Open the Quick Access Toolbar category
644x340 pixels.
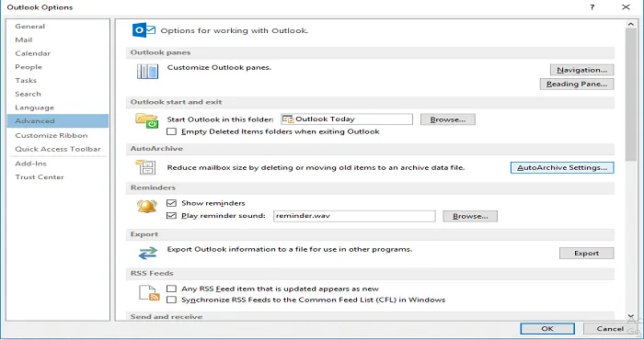tap(58, 149)
